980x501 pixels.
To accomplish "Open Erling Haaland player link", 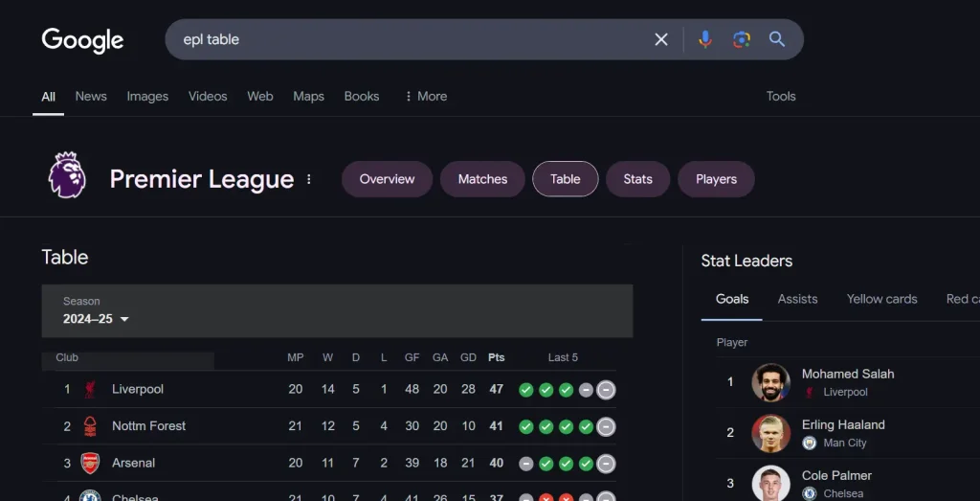I will pyautogui.click(x=843, y=424).
